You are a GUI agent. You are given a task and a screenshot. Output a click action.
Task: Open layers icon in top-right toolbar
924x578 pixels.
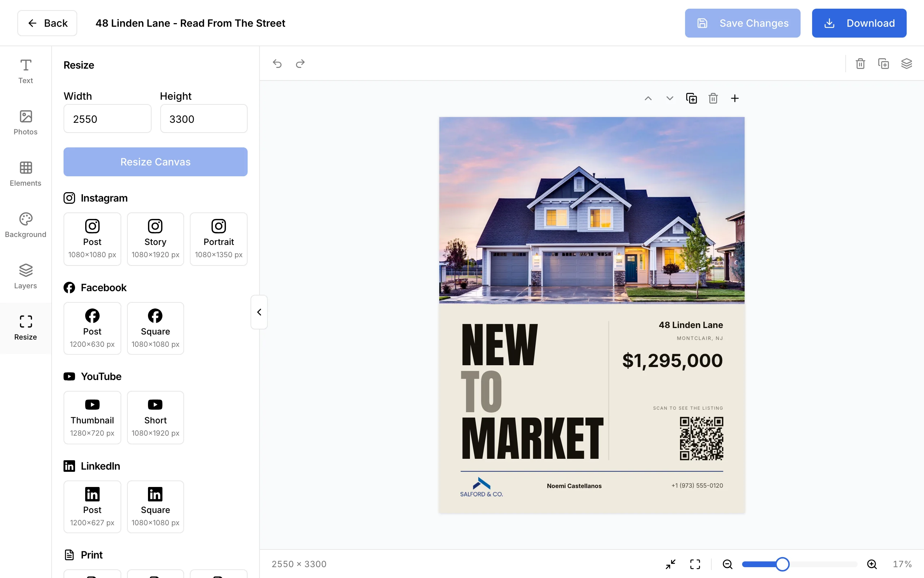pyautogui.click(x=906, y=64)
